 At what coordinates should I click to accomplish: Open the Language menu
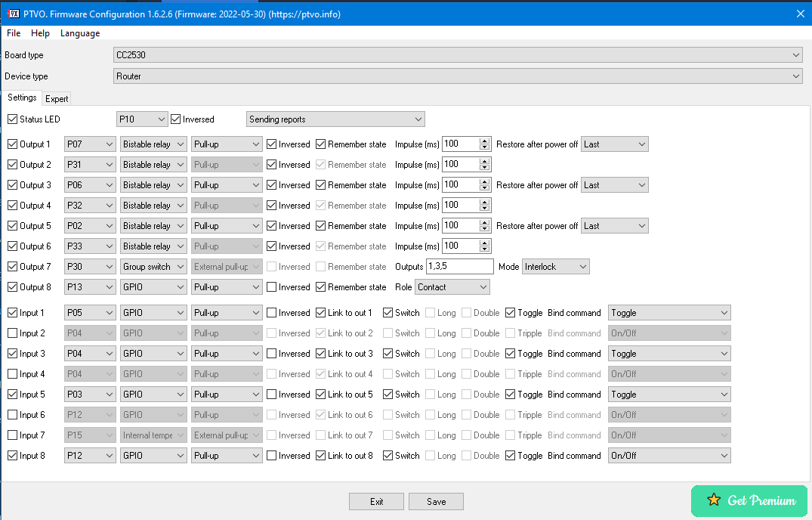click(x=80, y=33)
